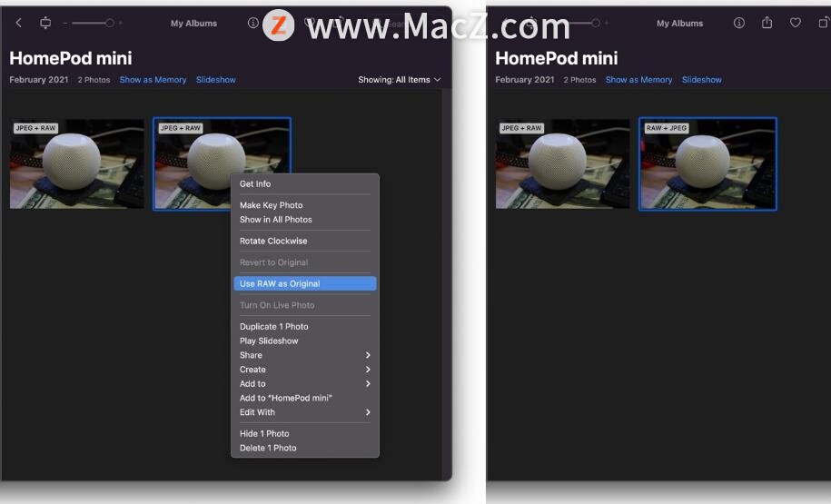Open info icon in right window toolbar
This screenshot has height=504, width=831.
[x=738, y=23]
